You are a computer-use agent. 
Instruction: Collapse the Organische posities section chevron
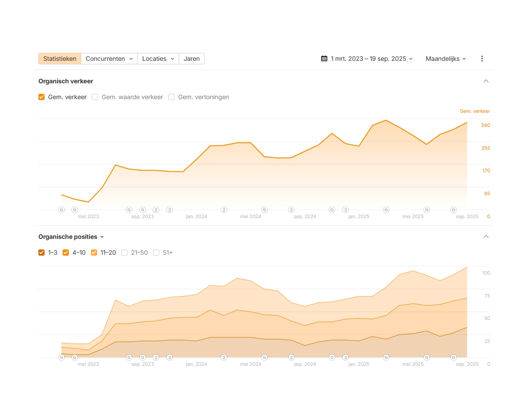pyautogui.click(x=486, y=237)
